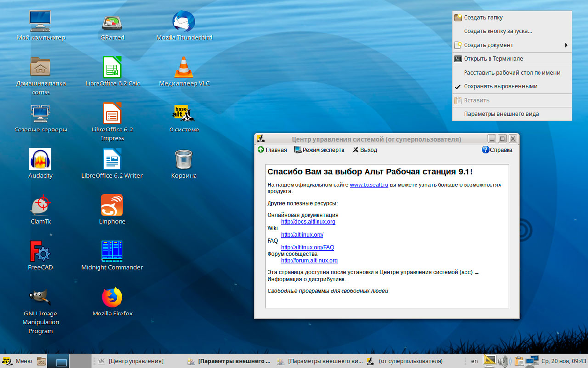Screen dimensions: 588x368
Task: Open the О системе desktop icon
Action: pos(184,113)
